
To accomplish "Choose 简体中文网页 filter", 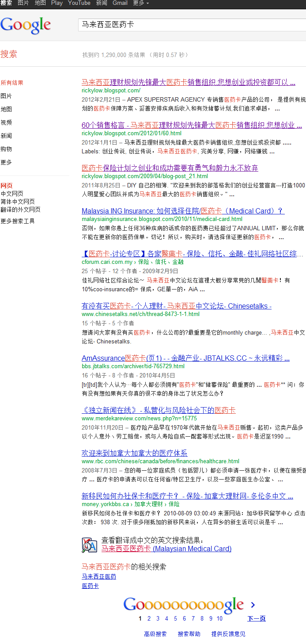I will click(18, 202).
